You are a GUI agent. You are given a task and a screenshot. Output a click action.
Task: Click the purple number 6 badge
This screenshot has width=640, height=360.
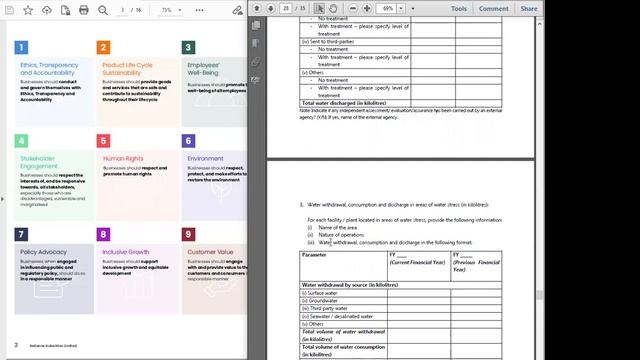[x=188, y=141]
